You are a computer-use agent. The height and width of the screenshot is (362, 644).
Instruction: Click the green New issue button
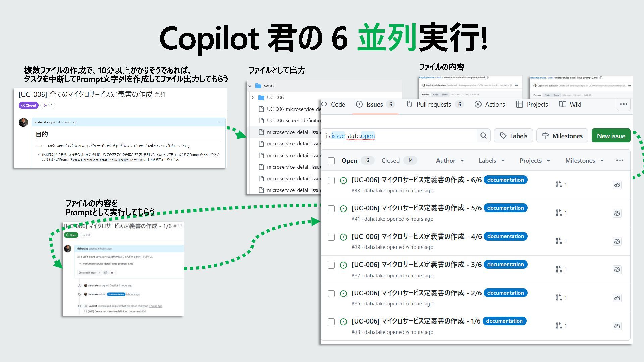coord(610,136)
